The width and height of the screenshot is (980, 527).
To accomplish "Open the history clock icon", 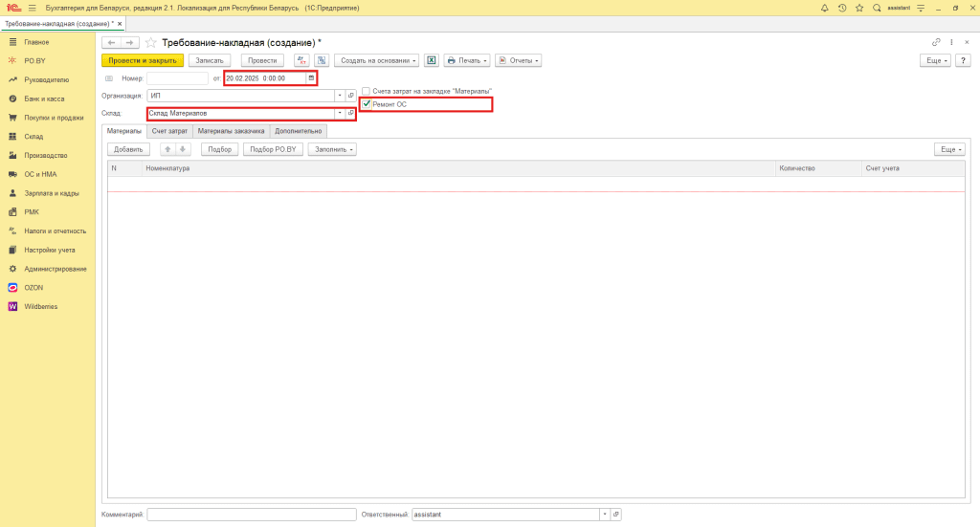I will click(842, 8).
